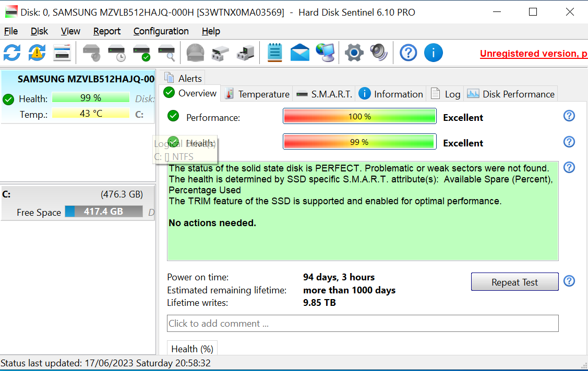Open the Configuration menu
This screenshot has height=371, width=588.
tap(161, 31)
